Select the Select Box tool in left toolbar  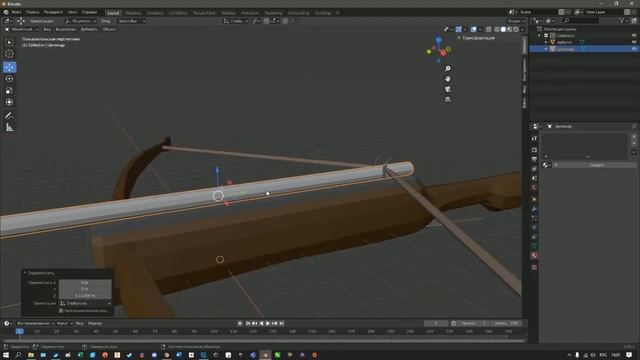pyautogui.click(x=9, y=42)
